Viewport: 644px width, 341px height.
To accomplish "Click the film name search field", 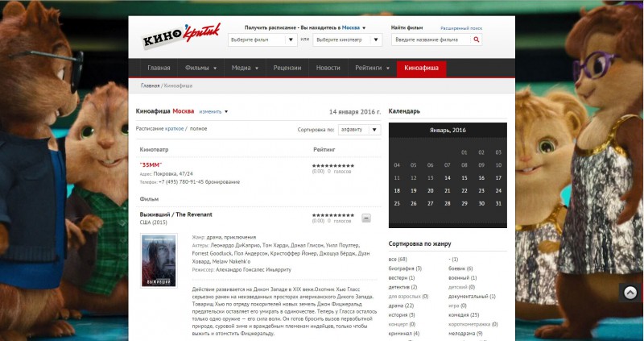I will (x=431, y=40).
